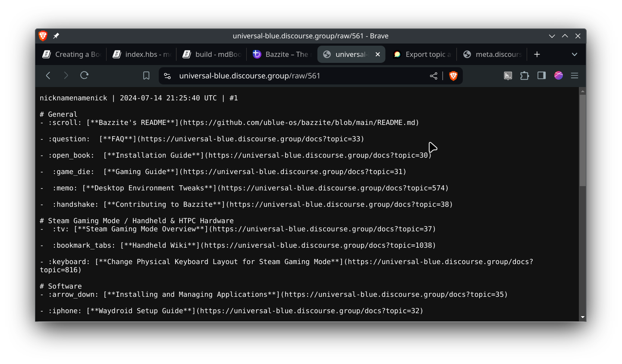
Task: Switch to the index.hbs tab
Action: click(141, 54)
